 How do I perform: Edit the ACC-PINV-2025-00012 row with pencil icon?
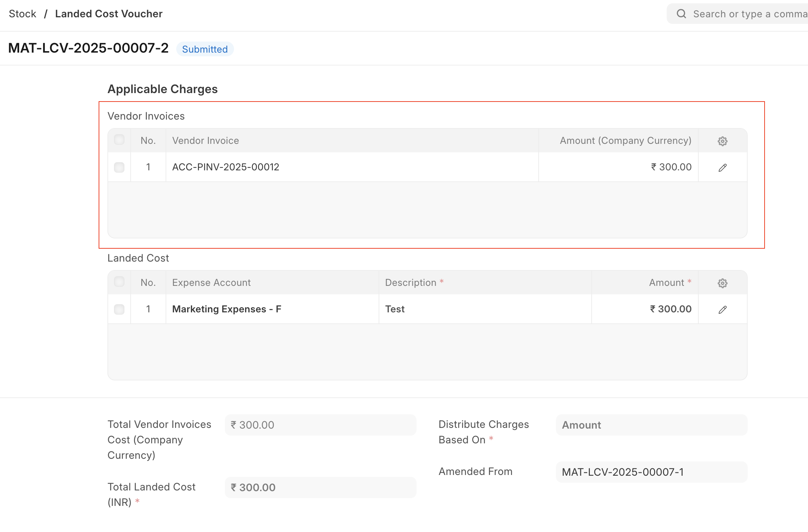[722, 167]
